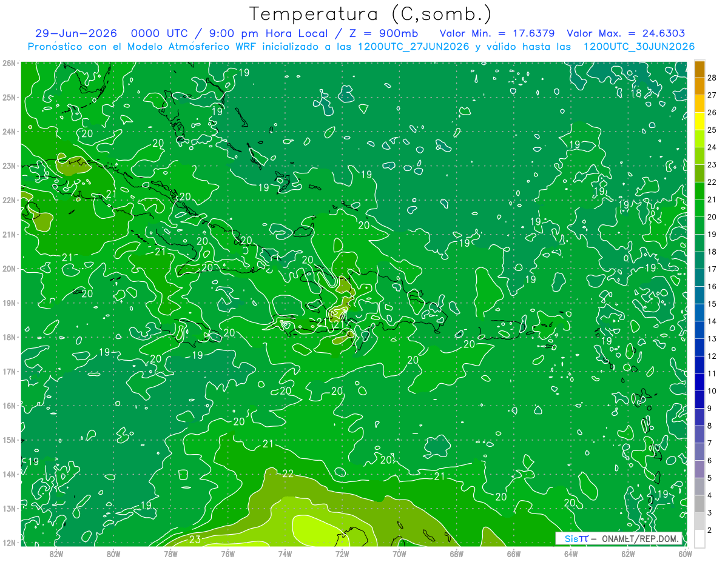The width and height of the screenshot is (728, 562).
Task: Click the "13" value on the color legend
Action: [712, 338]
